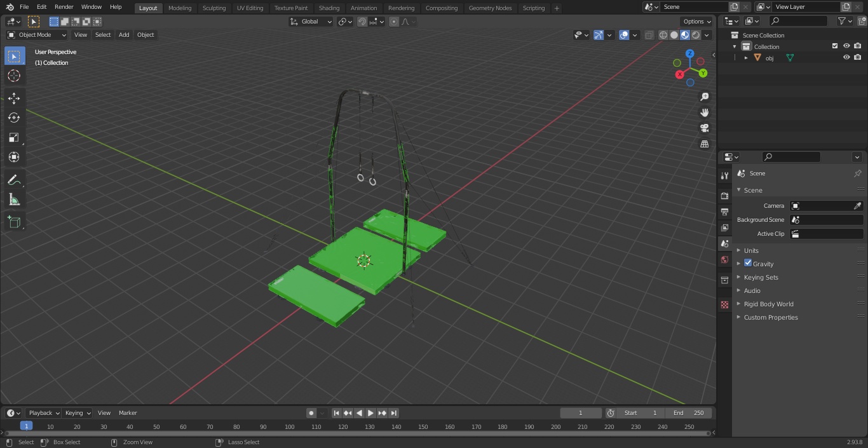The image size is (868, 448).
Task: Toggle viewport overlays display
Action: click(x=624, y=35)
